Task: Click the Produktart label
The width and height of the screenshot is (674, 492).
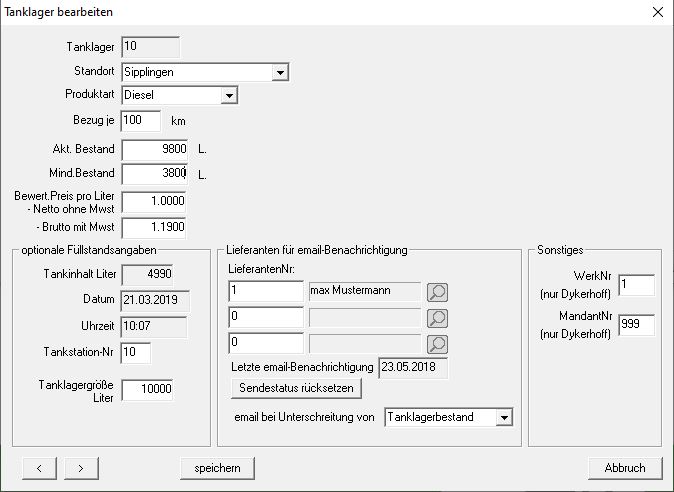Action: (x=90, y=94)
